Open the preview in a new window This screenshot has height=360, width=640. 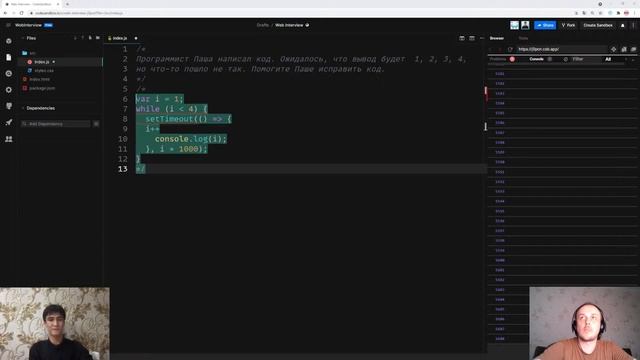(x=624, y=49)
